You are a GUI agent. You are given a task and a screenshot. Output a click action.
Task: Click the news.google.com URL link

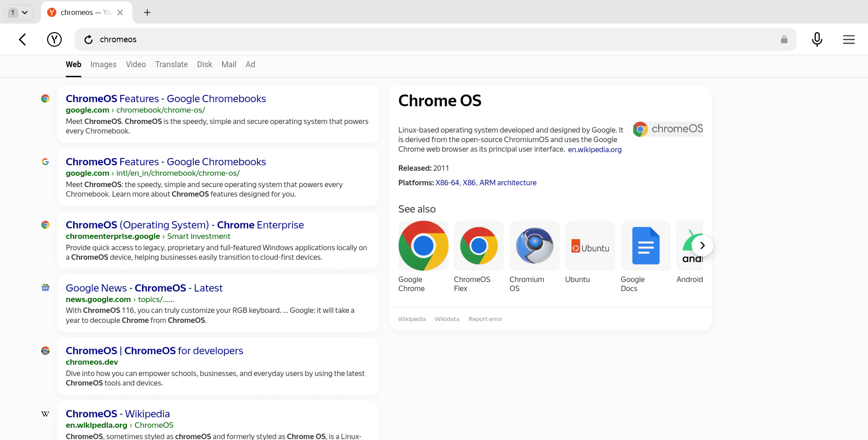(x=98, y=299)
